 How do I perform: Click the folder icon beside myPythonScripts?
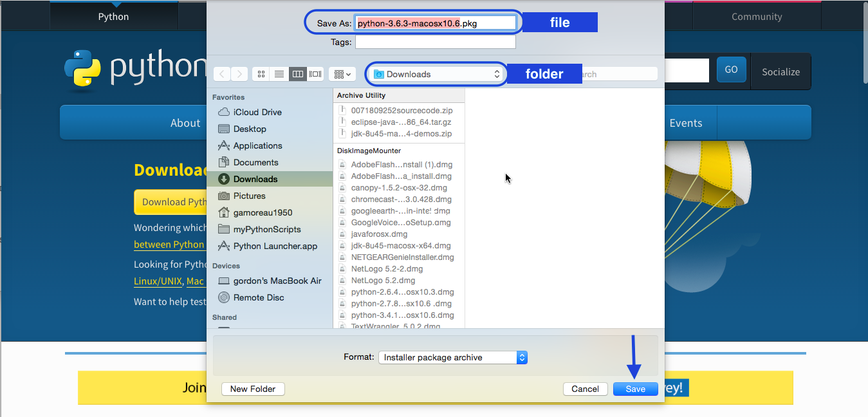pyautogui.click(x=224, y=229)
